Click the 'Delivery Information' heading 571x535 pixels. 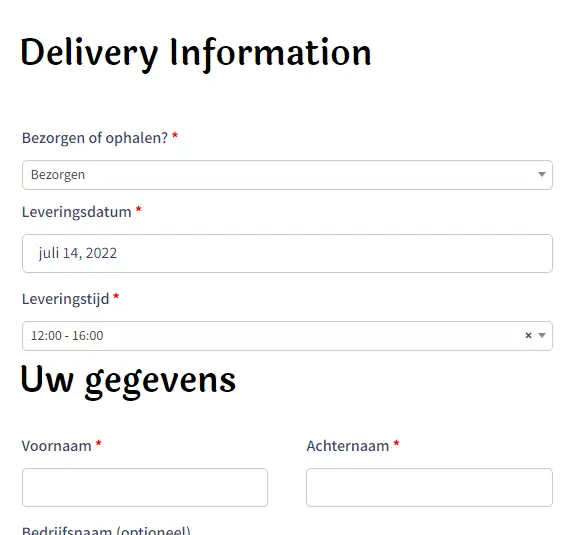196,54
